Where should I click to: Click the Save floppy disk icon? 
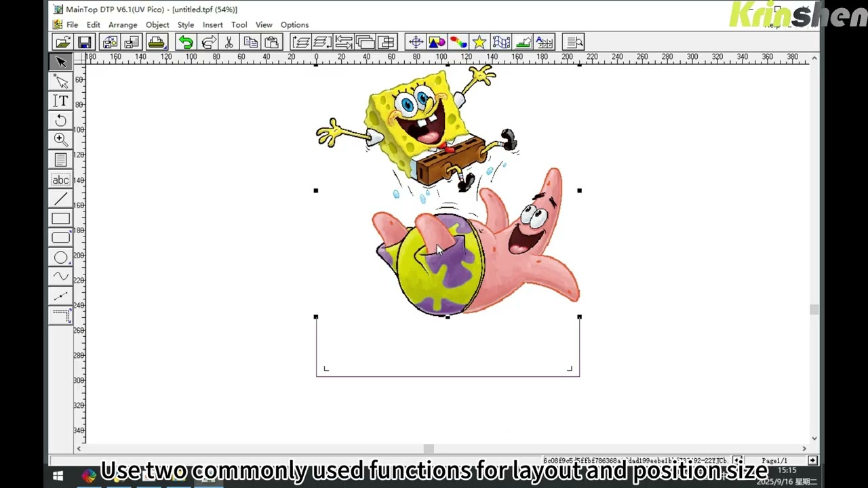pyautogui.click(x=84, y=42)
